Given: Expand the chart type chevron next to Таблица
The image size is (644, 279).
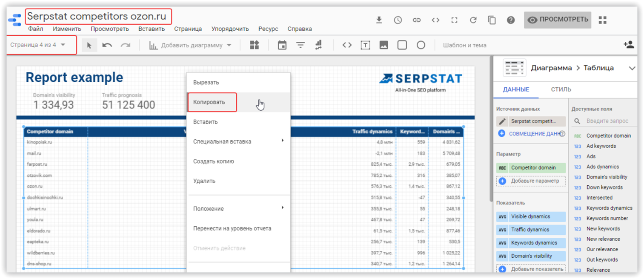Looking at the screenshot, I should tap(632, 68).
